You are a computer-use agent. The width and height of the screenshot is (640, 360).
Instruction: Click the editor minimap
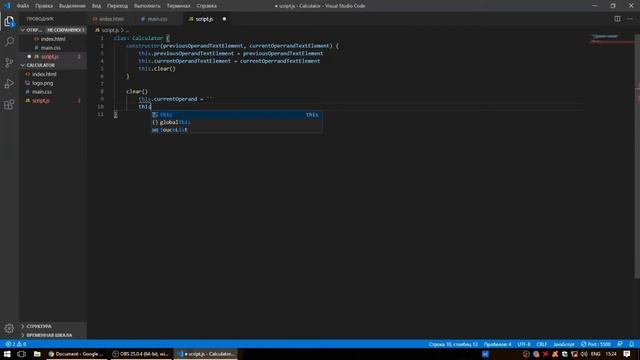(611, 38)
